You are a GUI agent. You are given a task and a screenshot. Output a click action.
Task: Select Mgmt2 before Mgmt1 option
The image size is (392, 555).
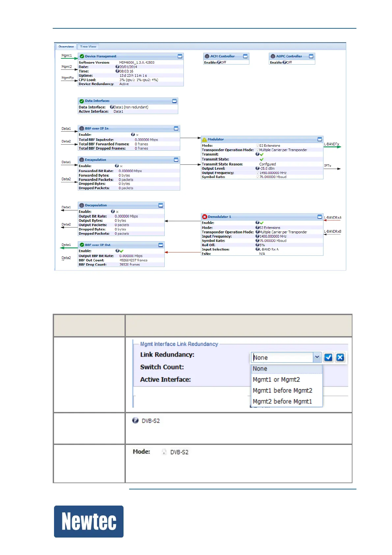click(x=287, y=401)
